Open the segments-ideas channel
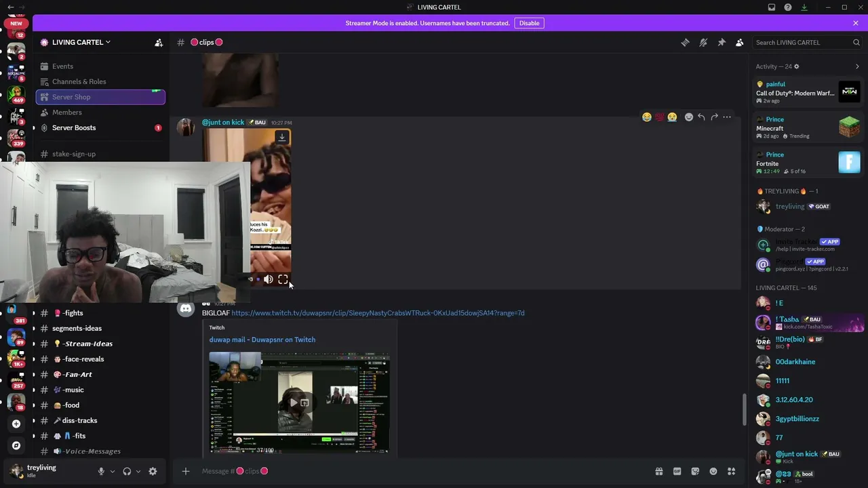Screen dimensions: 868x488 point(99,328)
